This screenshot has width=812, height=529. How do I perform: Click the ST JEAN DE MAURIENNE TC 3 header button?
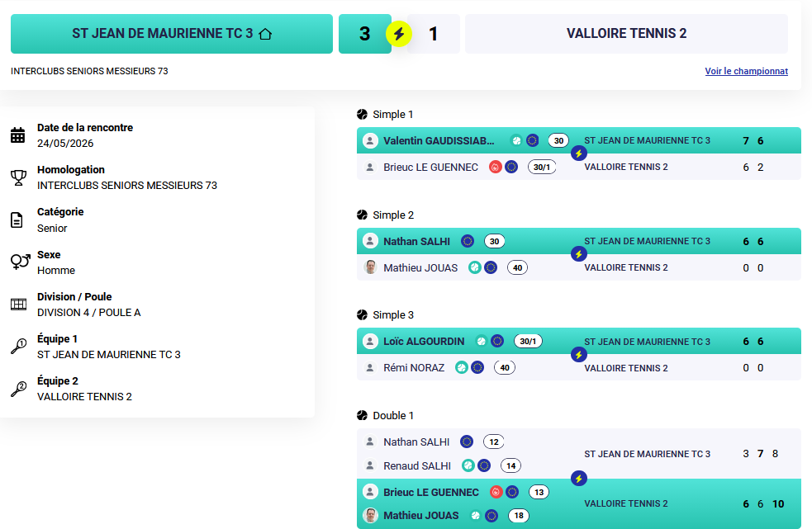[x=172, y=34]
